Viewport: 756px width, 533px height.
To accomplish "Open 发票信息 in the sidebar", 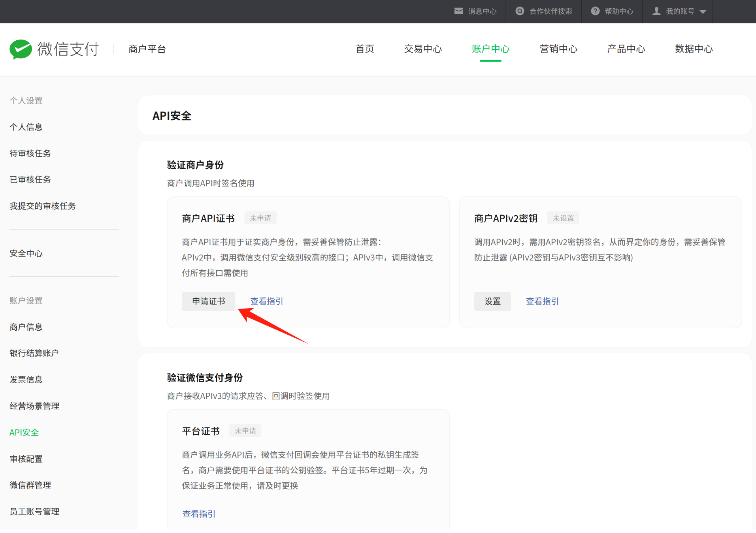I will pyautogui.click(x=26, y=379).
